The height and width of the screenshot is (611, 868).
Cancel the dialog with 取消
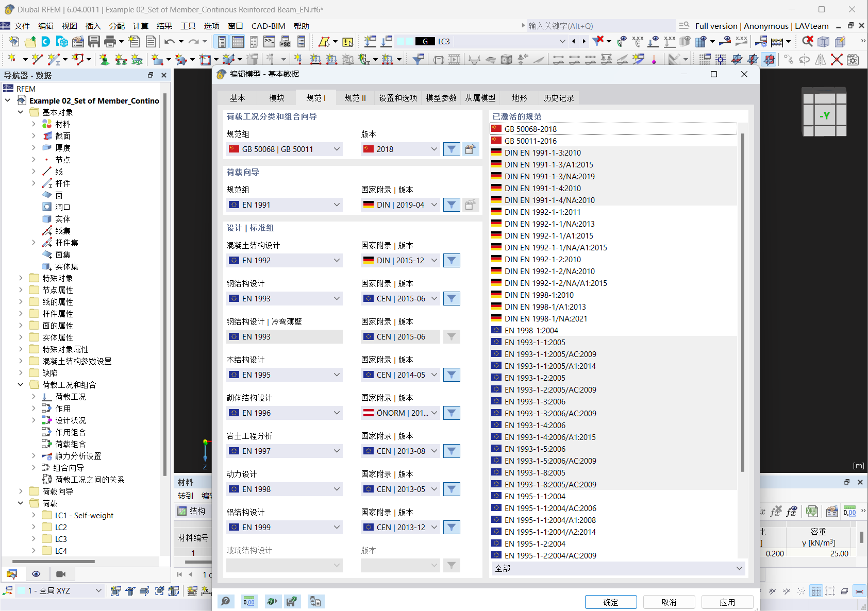[669, 602]
